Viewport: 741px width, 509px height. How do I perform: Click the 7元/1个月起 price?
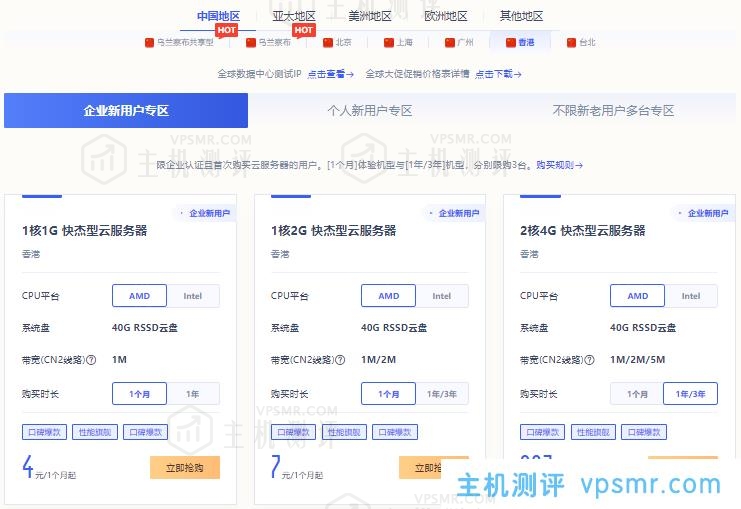click(297, 467)
